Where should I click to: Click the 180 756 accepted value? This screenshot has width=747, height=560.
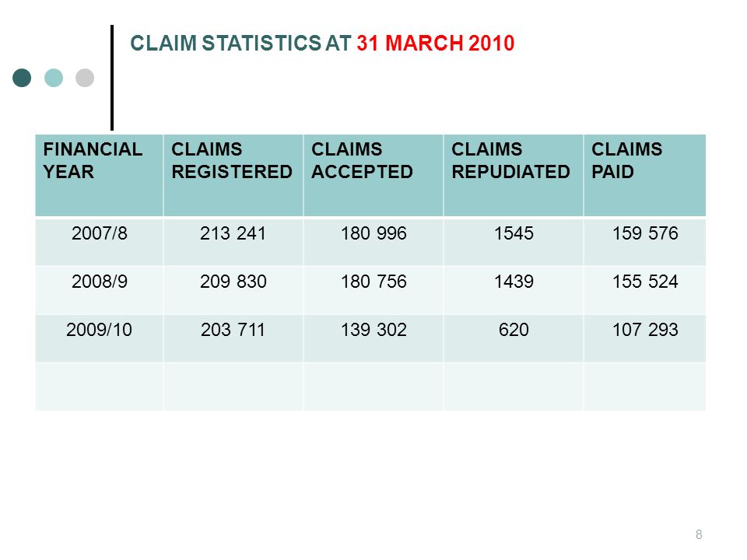pos(373,282)
